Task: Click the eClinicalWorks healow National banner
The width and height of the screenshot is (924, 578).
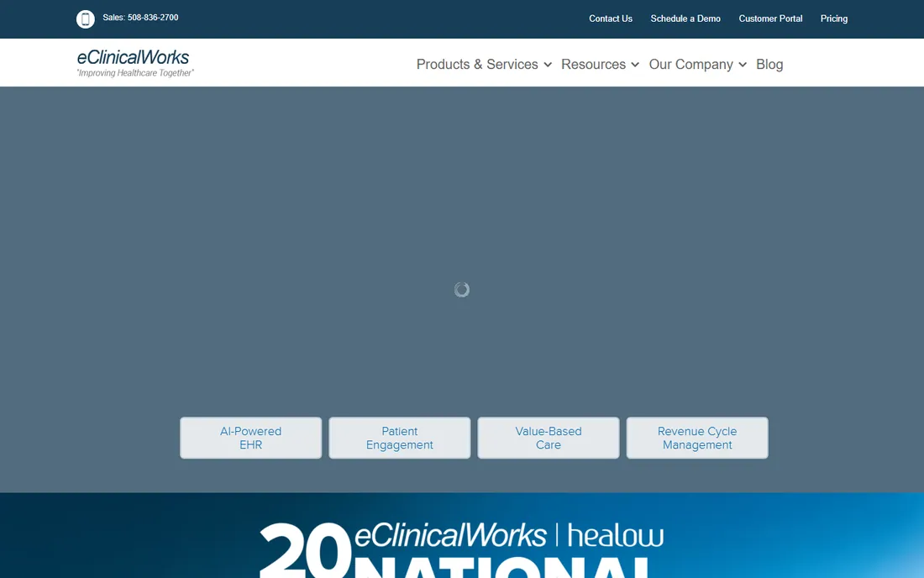Action: 462,535
